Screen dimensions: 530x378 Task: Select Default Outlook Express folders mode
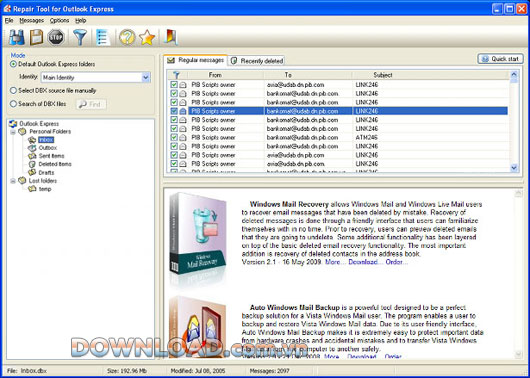[14, 64]
